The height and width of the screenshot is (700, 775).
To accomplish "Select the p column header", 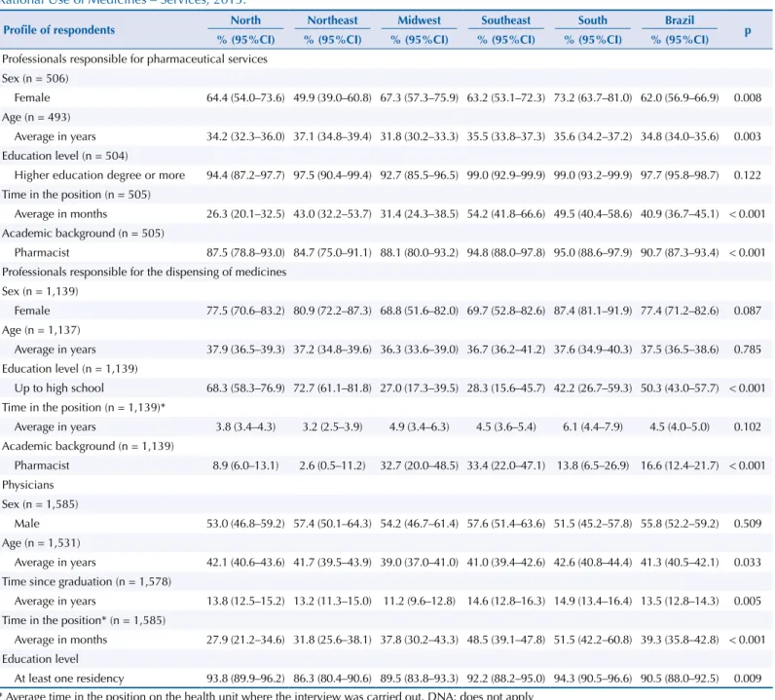I will tap(748, 31).
